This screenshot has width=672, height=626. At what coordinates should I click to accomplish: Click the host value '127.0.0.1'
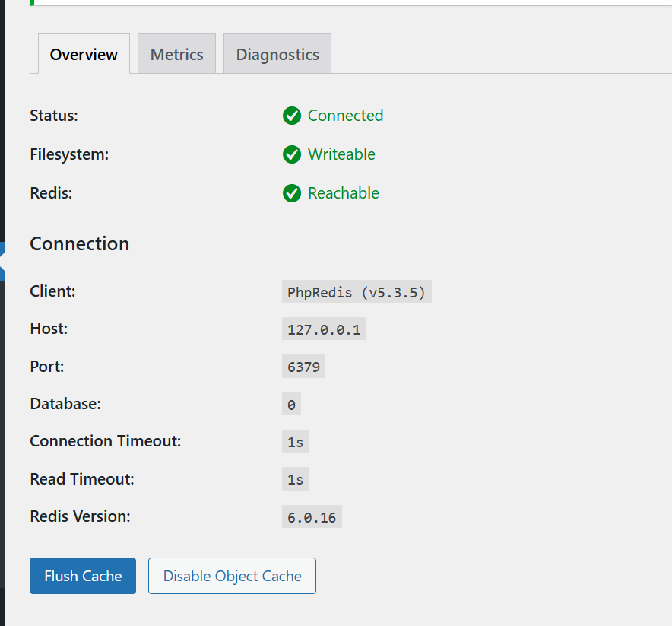(x=324, y=329)
